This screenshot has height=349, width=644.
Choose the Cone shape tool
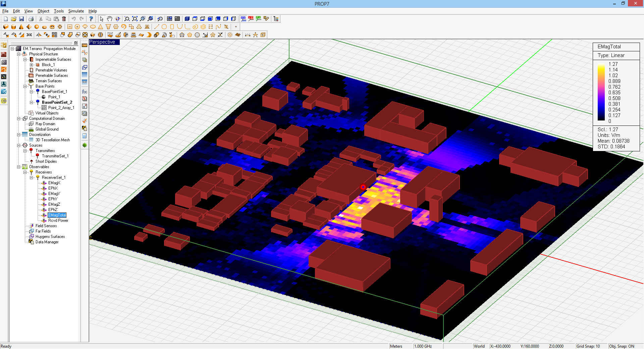click(21, 27)
